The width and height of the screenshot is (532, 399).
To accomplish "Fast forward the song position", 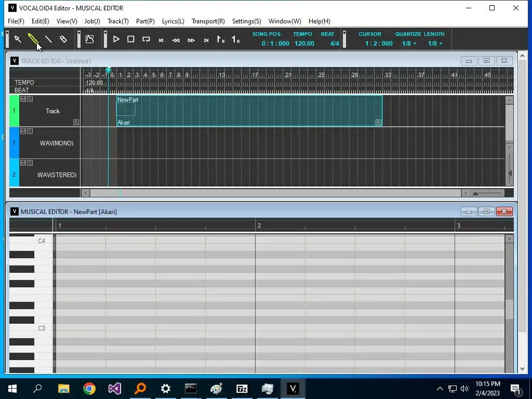I will click(191, 40).
